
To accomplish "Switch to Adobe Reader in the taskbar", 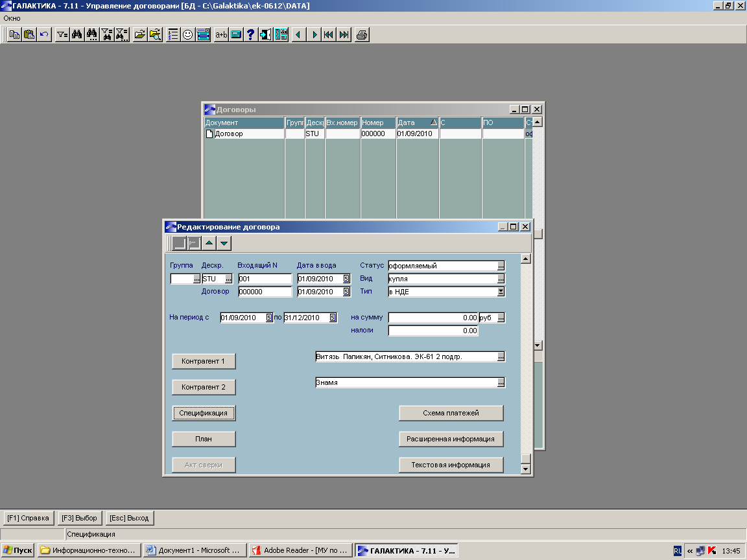I will coord(301,550).
